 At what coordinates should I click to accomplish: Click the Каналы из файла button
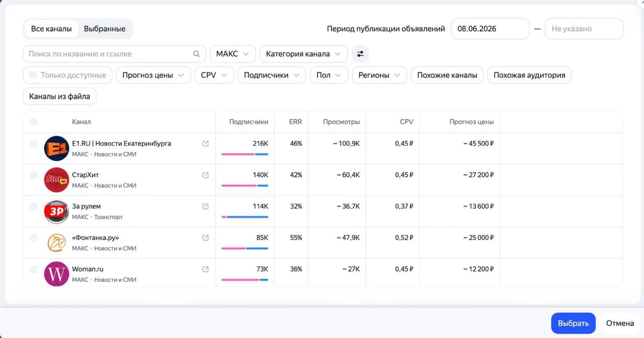[60, 96]
